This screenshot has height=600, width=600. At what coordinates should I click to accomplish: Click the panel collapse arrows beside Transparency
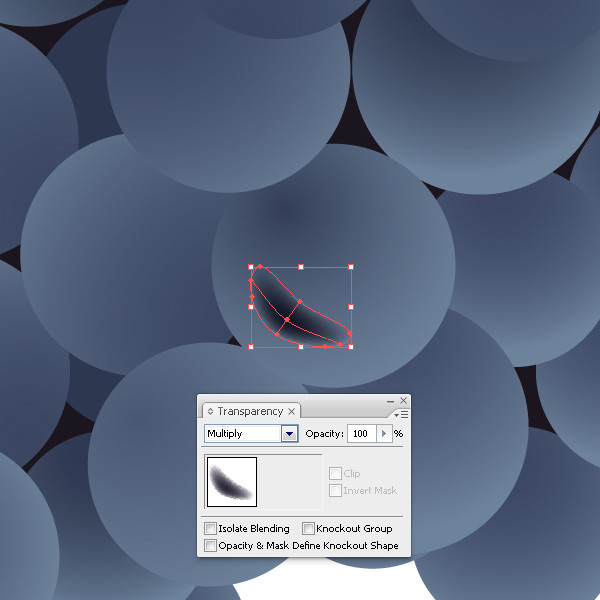(210, 411)
